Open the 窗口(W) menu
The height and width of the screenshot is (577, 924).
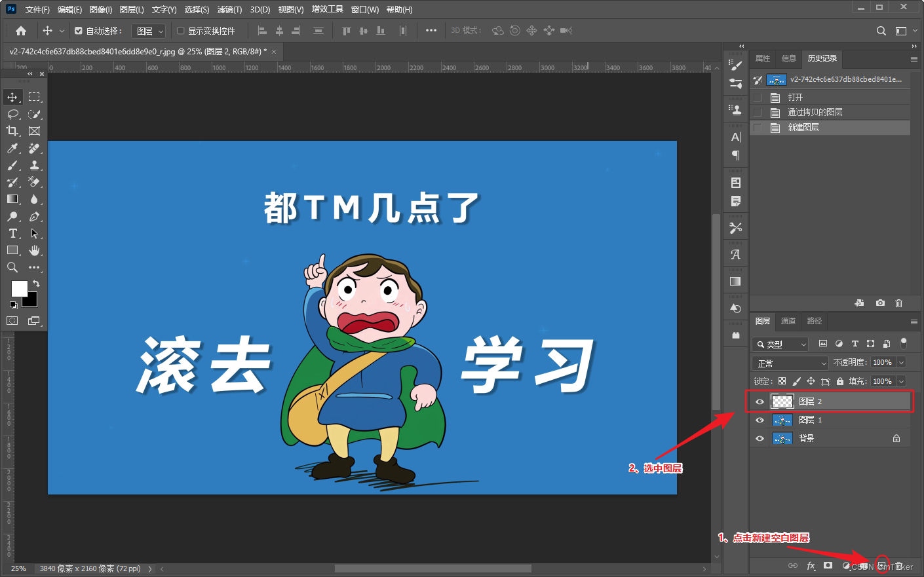365,10
